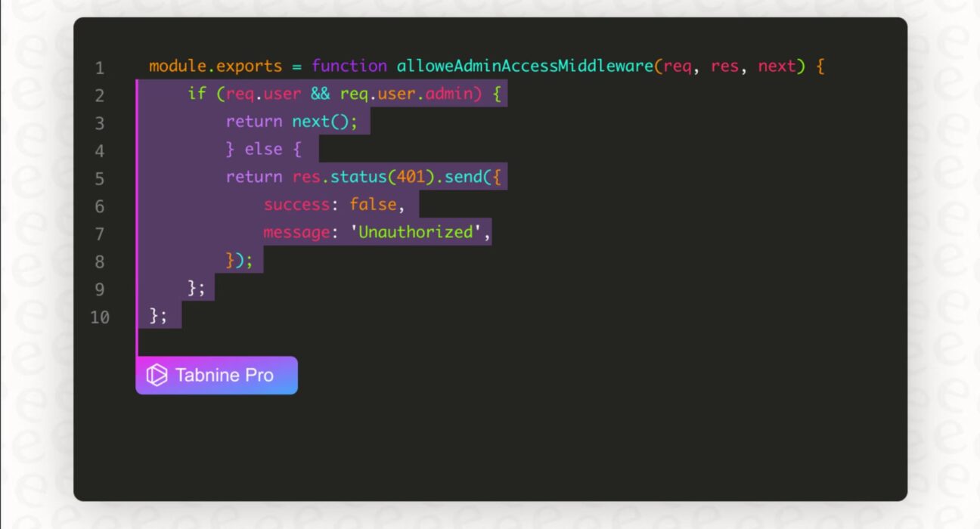980x529 pixels.
Task: Click line number 2 in gutter
Action: [99, 96]
